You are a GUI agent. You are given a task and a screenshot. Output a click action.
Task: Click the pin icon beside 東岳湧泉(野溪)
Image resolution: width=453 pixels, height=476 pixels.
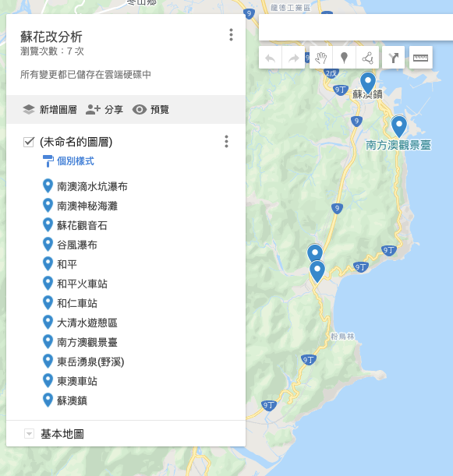(x=48, y=361)
